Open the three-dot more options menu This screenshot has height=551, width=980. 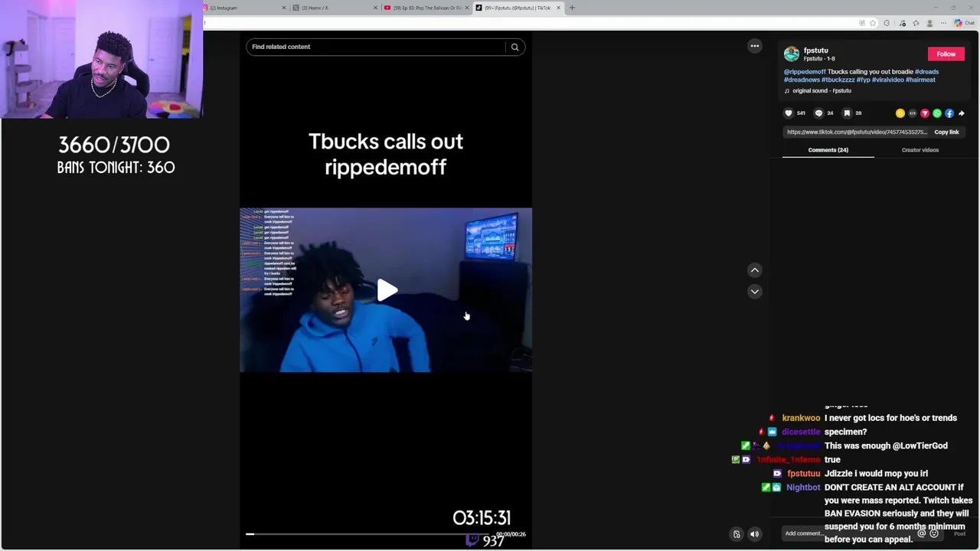coord(754,46)
